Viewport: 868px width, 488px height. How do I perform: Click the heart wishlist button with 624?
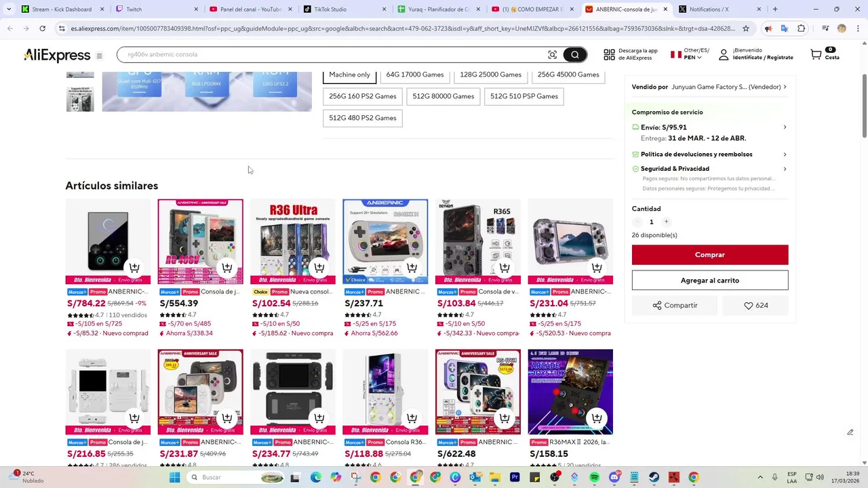point(755,306)
